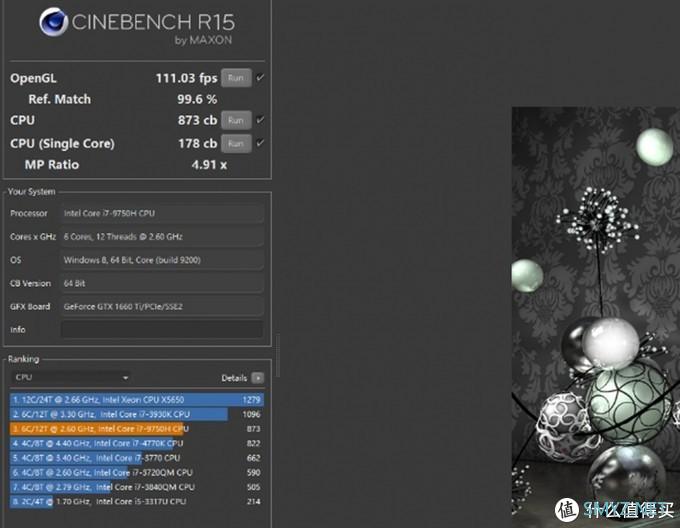Image resolution: width=680 pixels, height=528 pixels.
Task: Toggle the CPU test checkbox
Action: coord(260,120)
